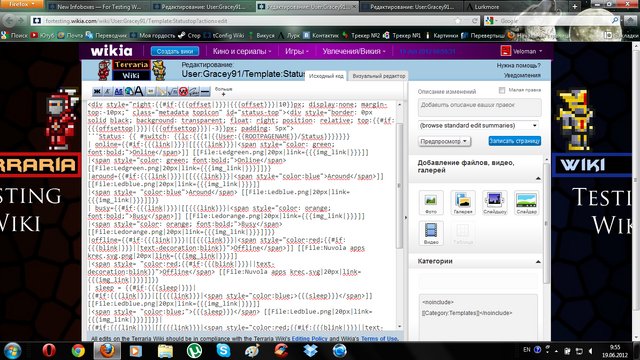This screenshot has width=640, height=360.
Task: Open the Игры menu in the Wikia header
Action: (x=297, y=51)
